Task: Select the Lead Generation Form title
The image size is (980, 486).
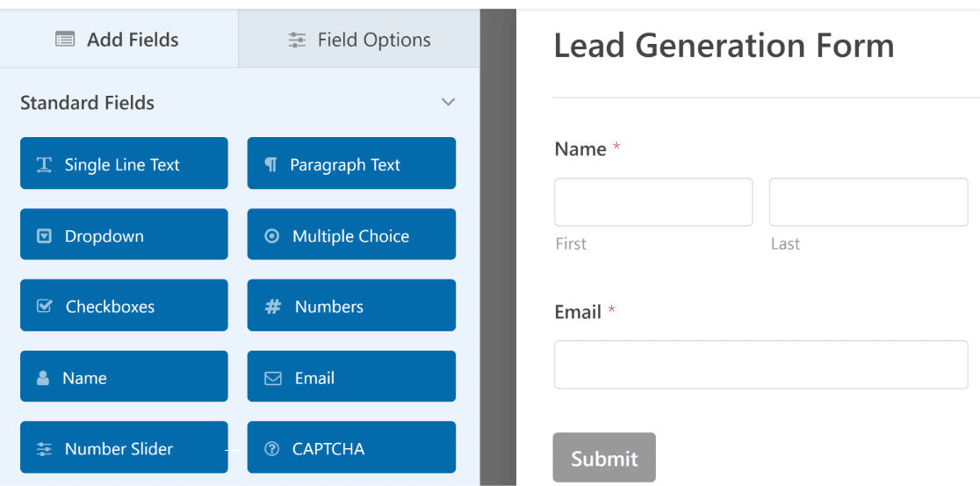Action: pyautogui.click(x=724, y=47)
